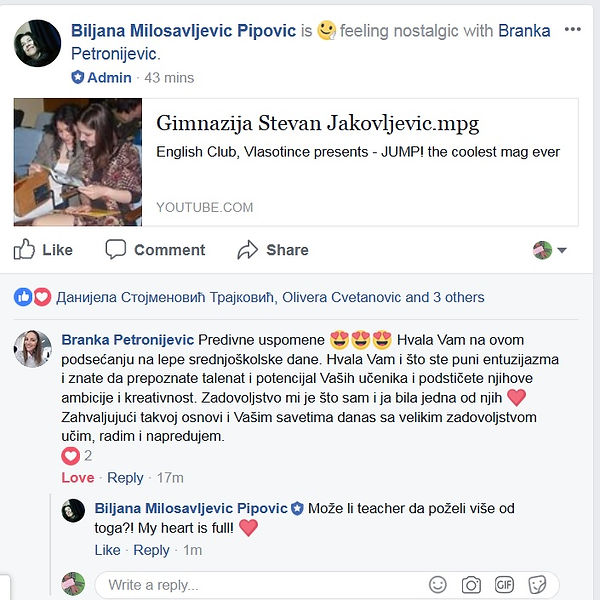The image size is (600, 600).
Task: Click the thumbs-up Like icon on post
Action: point(23,250)
